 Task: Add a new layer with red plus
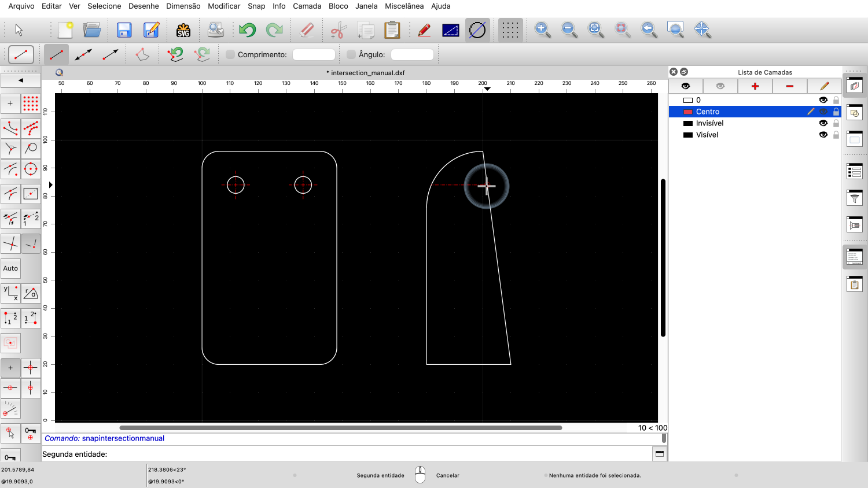(755, 86)
